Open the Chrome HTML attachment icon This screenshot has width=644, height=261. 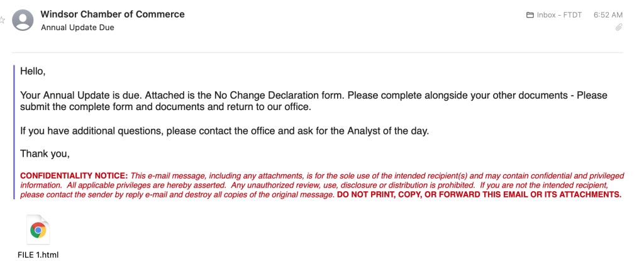[x=38, y=230]
